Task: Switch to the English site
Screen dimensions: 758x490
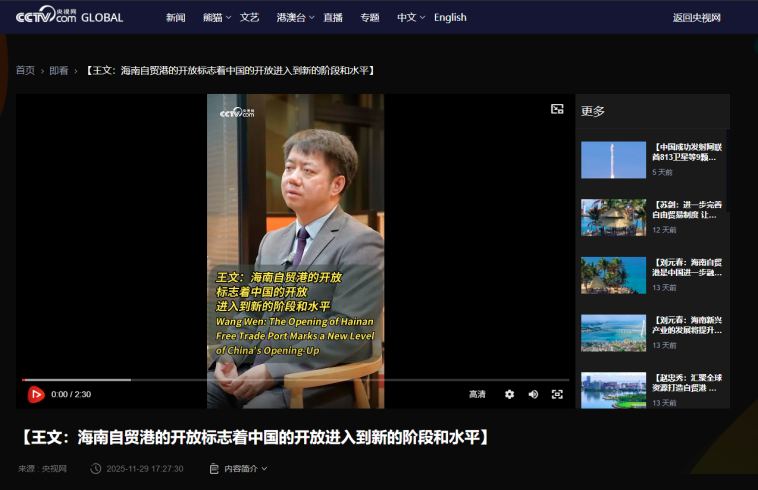Action: (450, 17)
